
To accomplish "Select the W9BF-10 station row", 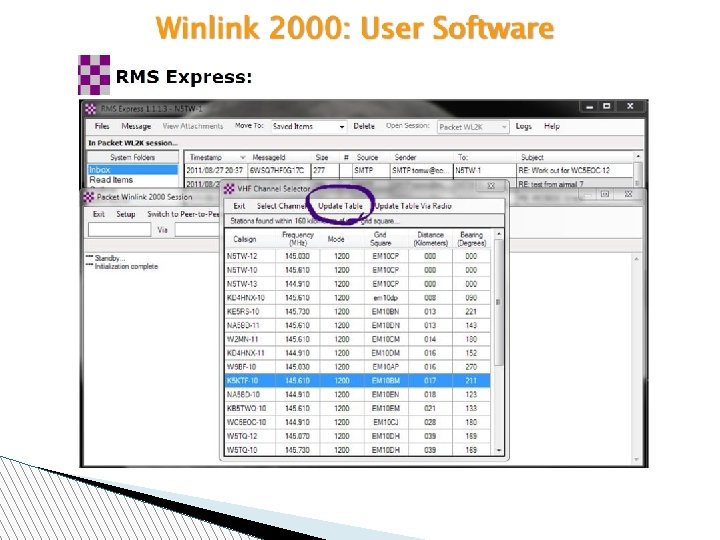I will pos(358,367).
